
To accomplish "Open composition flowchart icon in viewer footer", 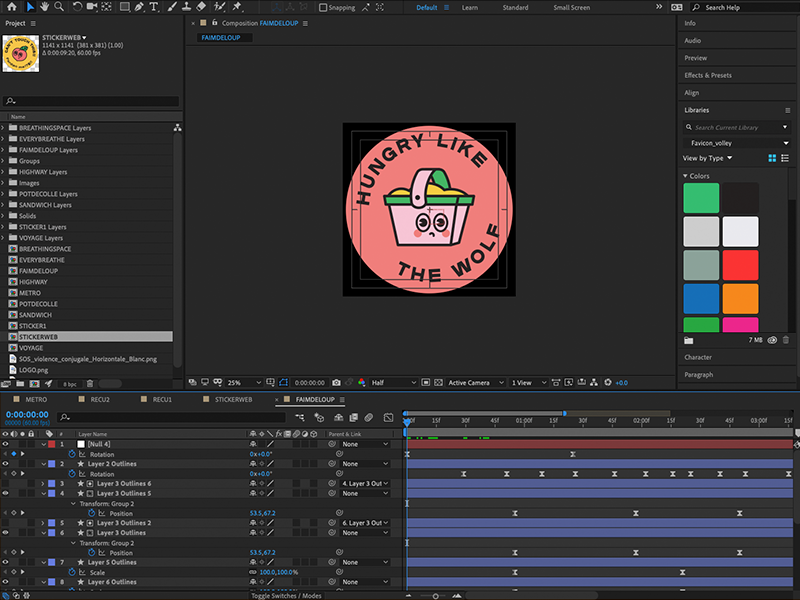I will [594, 382].
